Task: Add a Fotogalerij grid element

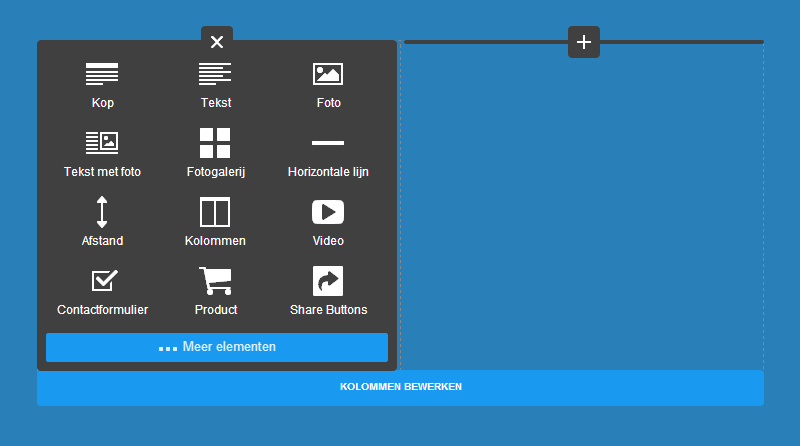Action: click(x=215, y=153)
